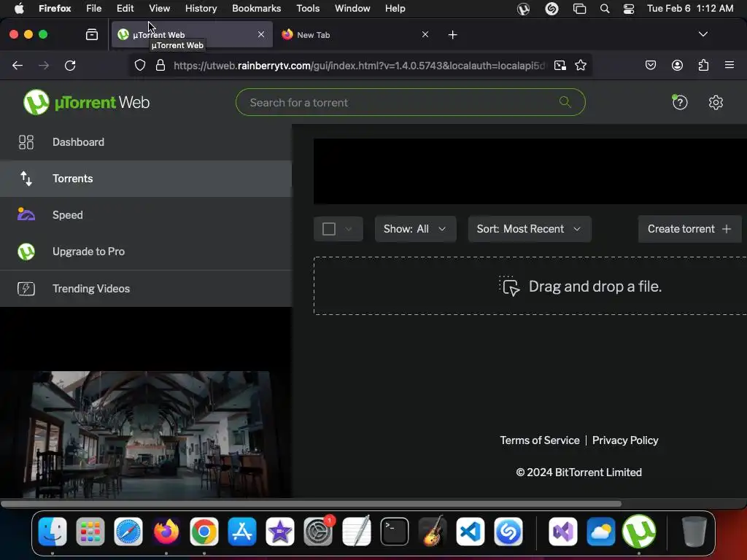Click the URL address bar

(359, 65)
